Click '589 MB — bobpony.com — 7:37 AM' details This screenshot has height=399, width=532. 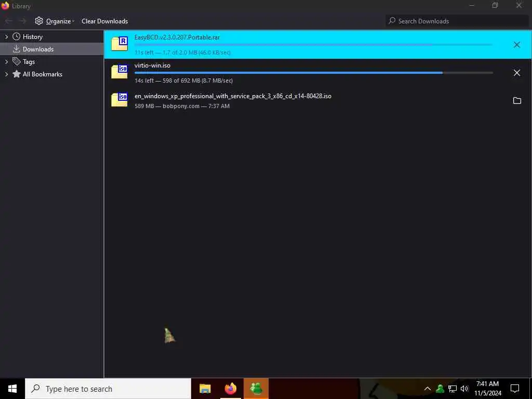[182, 106]
